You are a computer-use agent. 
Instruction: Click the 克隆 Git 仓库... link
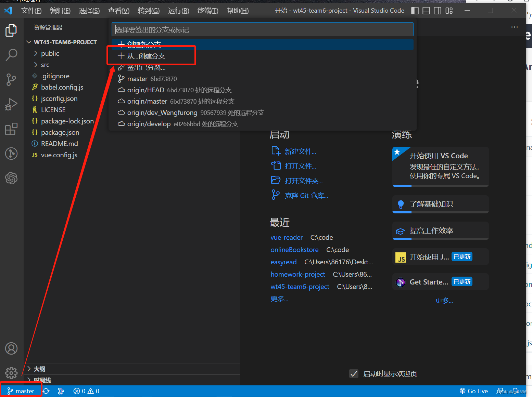[306, 196]
